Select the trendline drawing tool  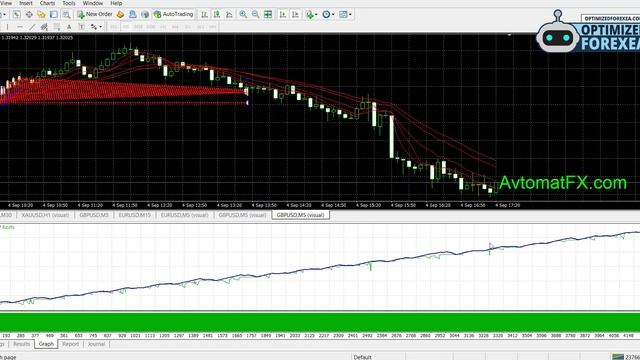[x=32, y=27]
